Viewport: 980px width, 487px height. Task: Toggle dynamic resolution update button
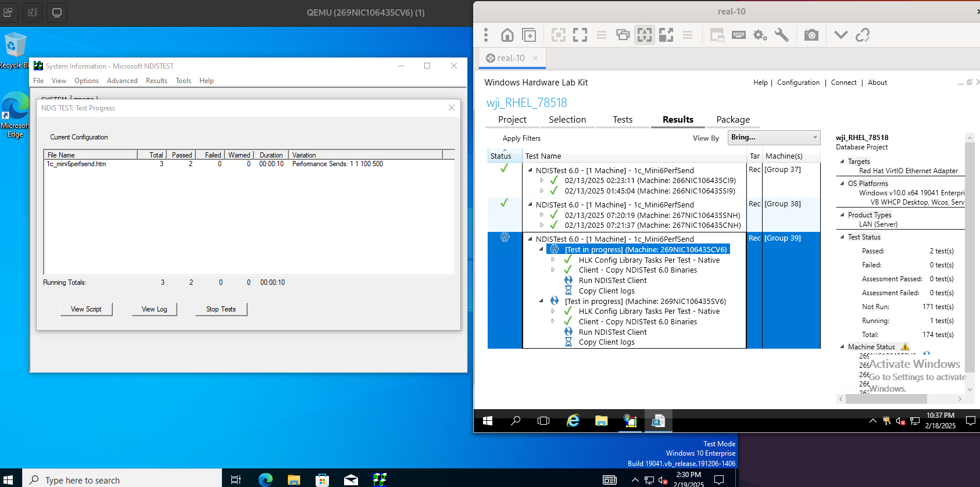645,35
